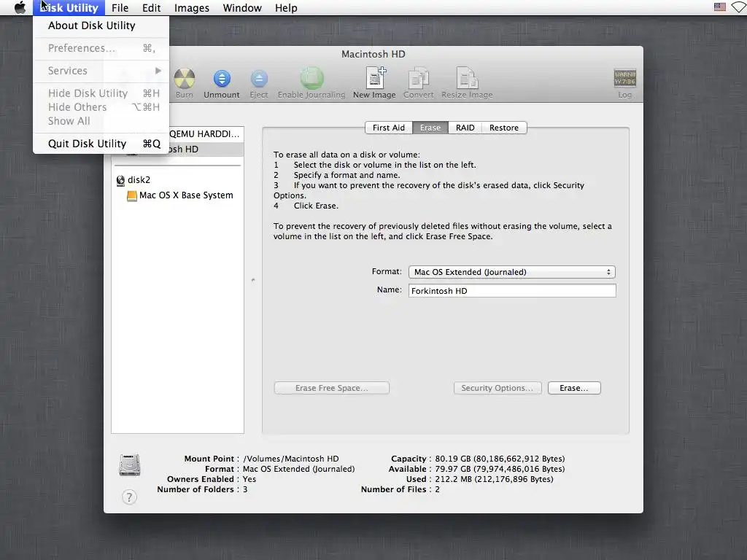Click the Macintosh HD window title

pos(373,54)
